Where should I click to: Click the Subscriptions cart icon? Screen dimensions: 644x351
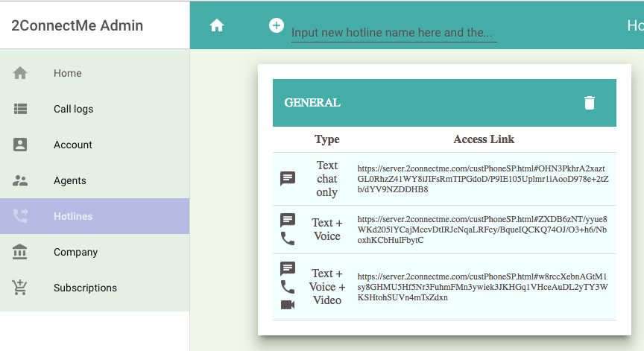(20, 288)
